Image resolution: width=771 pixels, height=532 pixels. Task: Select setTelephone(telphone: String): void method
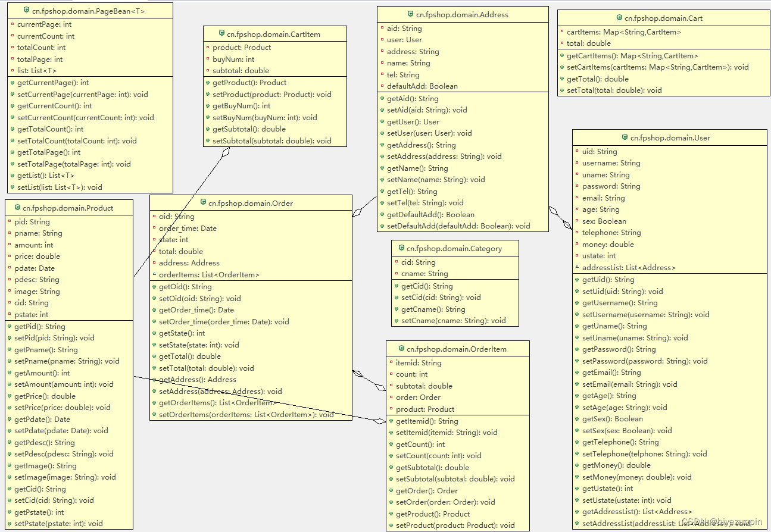645,453
